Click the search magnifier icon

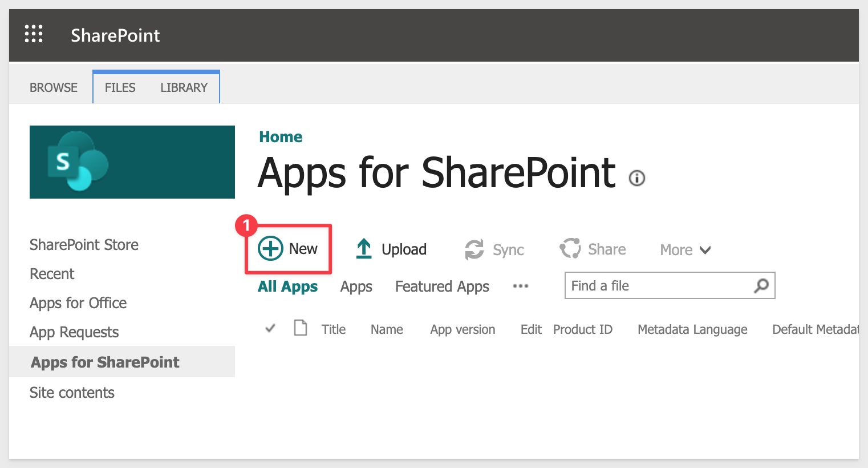(761, 285)
